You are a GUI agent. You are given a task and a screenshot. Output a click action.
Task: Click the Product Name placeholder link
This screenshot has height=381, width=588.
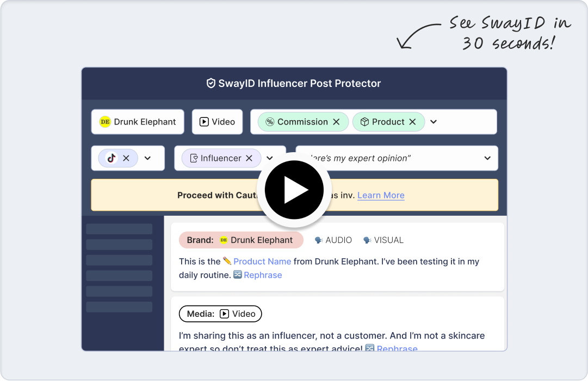[x=262, y=261]
